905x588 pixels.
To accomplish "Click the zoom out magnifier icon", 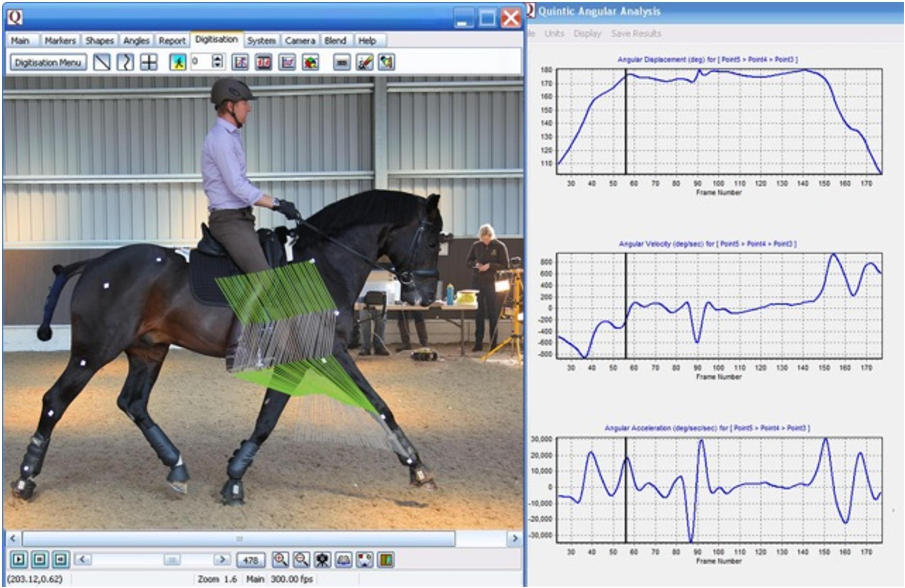I will 301,560.
